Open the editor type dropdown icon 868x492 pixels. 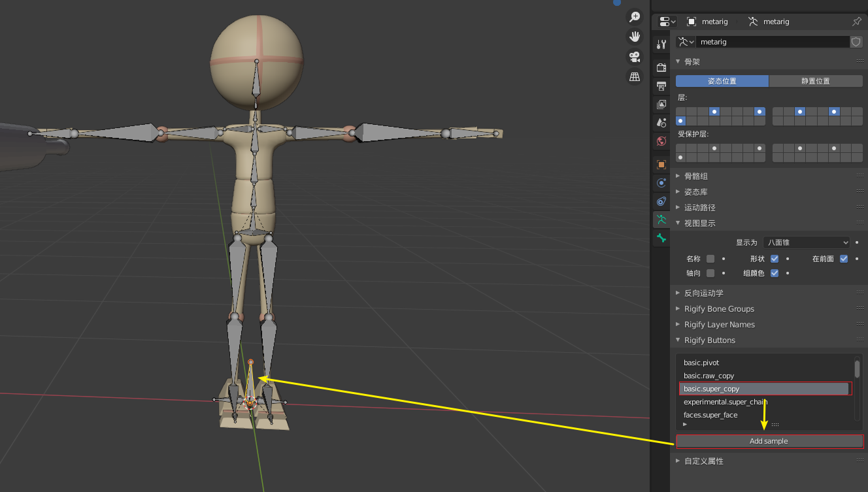point(667,22)
